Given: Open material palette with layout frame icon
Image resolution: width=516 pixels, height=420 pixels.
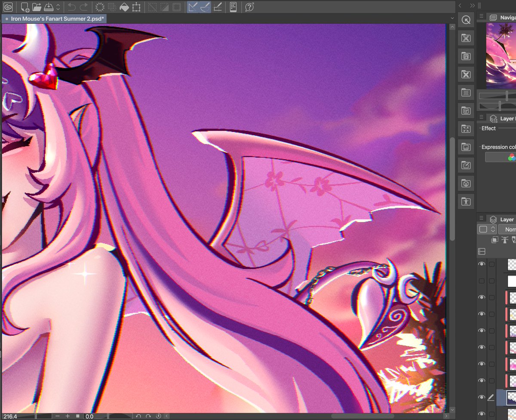Looking at the screenshot, I should coord(466,111).
